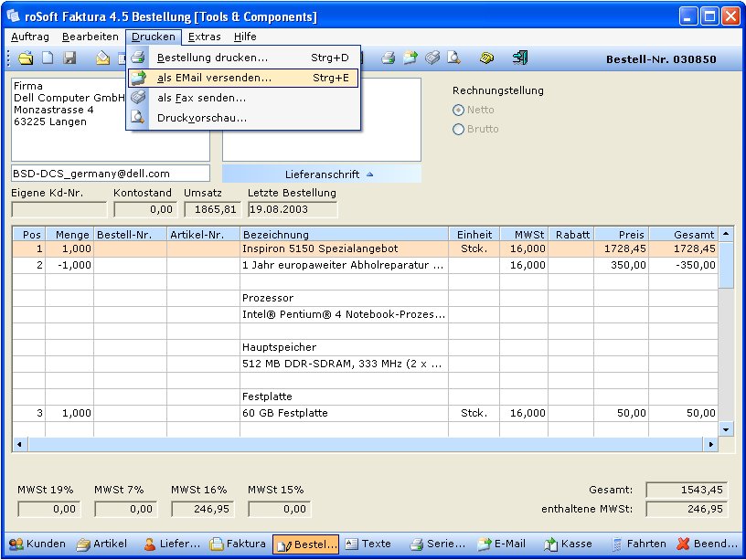This screenshot has height=560, width=746.
Task: Select the Brutto radio button
Action: click(x=459, y=130)
